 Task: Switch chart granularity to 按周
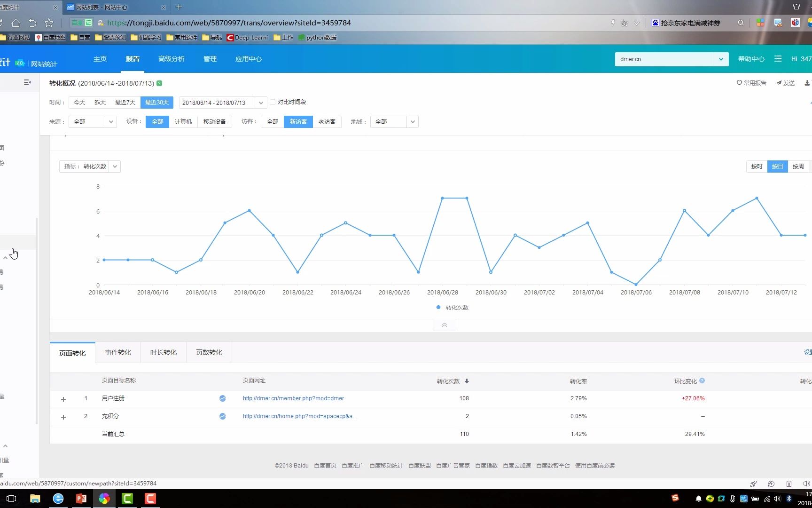pos(798,167)
